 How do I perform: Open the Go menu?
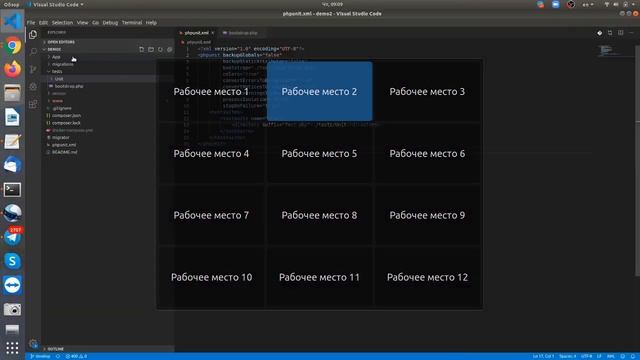96,23
